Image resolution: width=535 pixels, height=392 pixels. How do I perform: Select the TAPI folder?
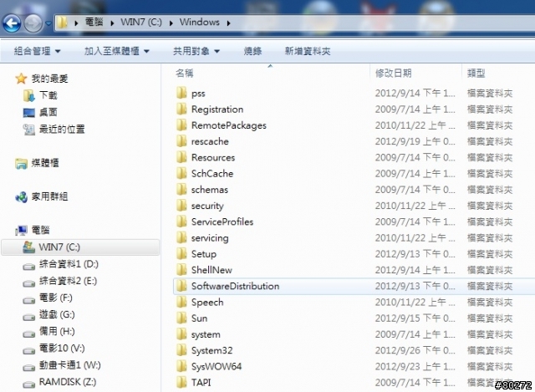point(194,383)
